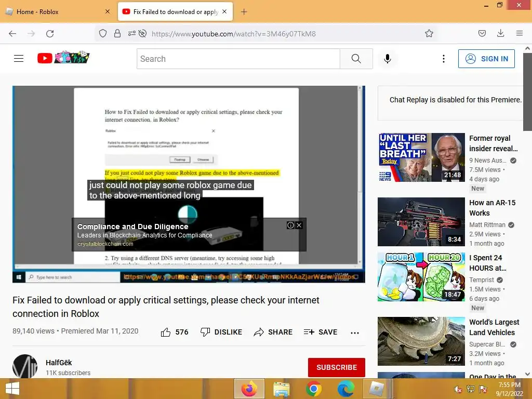Close the Home - Roblox tab
Viewport: 532px width, 399px height.
tap(108, 11)
